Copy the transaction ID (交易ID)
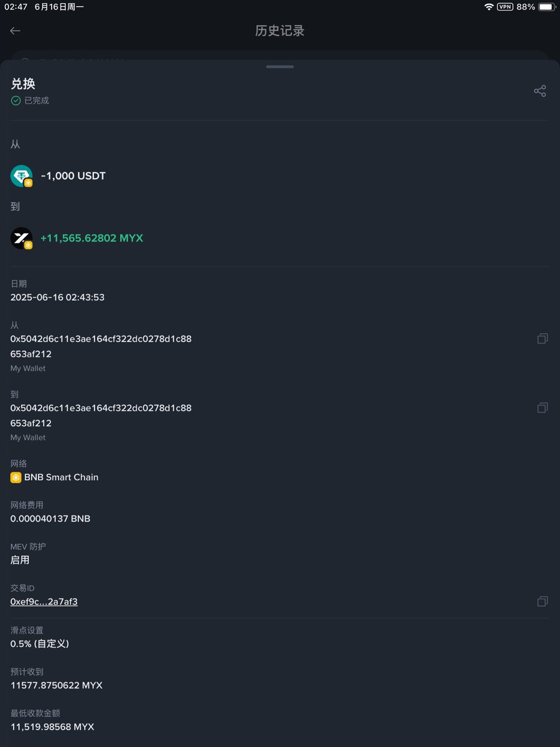Screen dimensions: 560x747 coord(543,601)
